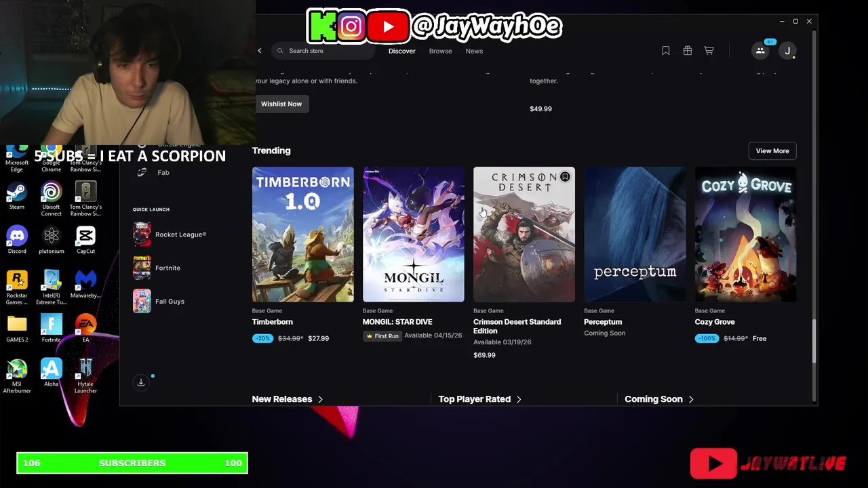This screenshot has width=868, height=488.
Task: Open the News tab
Action: [x=474, y=51]
